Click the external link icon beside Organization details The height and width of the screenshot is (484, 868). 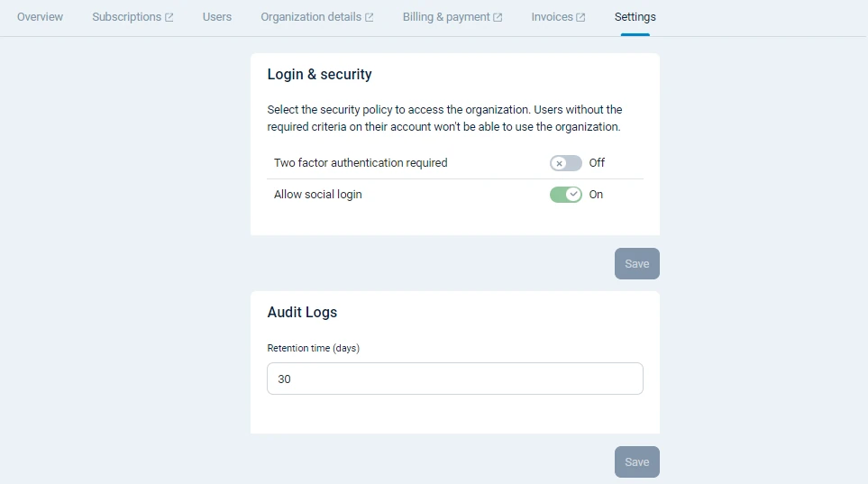click(x=369, y=17)
